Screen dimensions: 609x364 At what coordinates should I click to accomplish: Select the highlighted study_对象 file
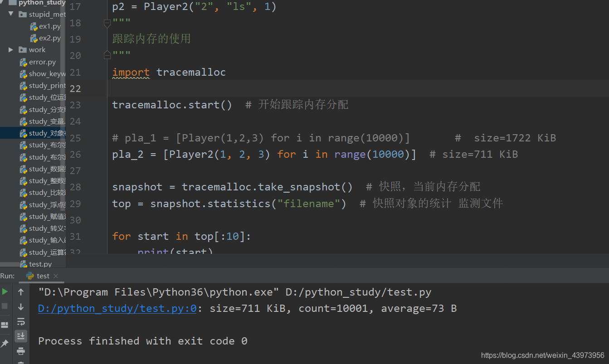[33, 133]
